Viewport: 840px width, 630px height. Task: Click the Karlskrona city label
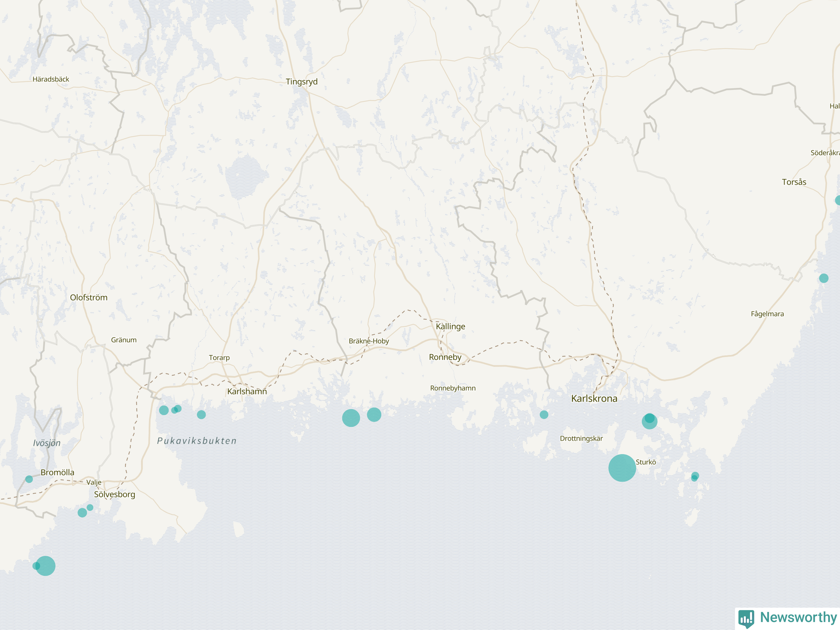click(x=594, y=398)
